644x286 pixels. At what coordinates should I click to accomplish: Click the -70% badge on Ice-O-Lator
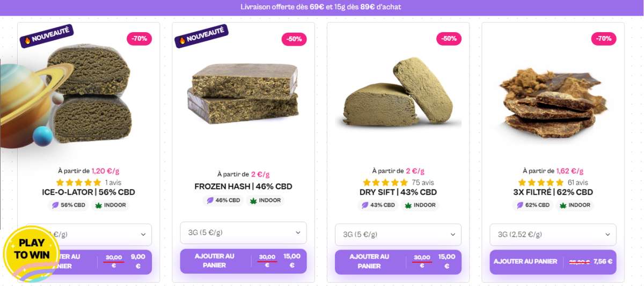pos(140,39)
